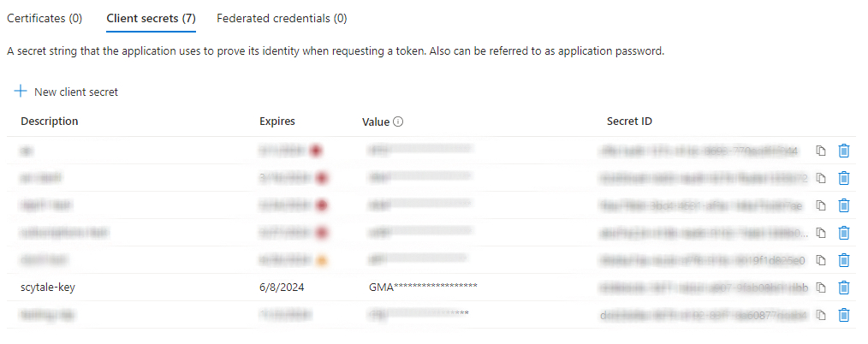Switch to the Certificates tab
The width and height of the screenshot is (868, 344).
tap(45, 18)
